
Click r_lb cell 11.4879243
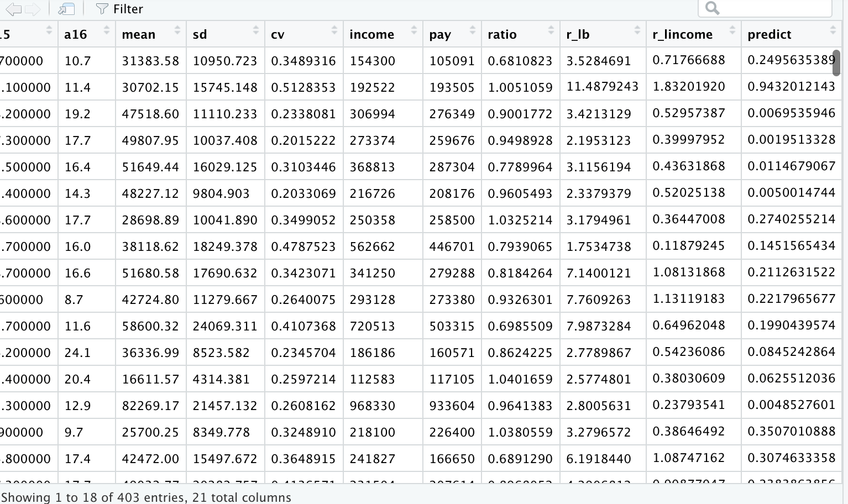coord(603,86)
